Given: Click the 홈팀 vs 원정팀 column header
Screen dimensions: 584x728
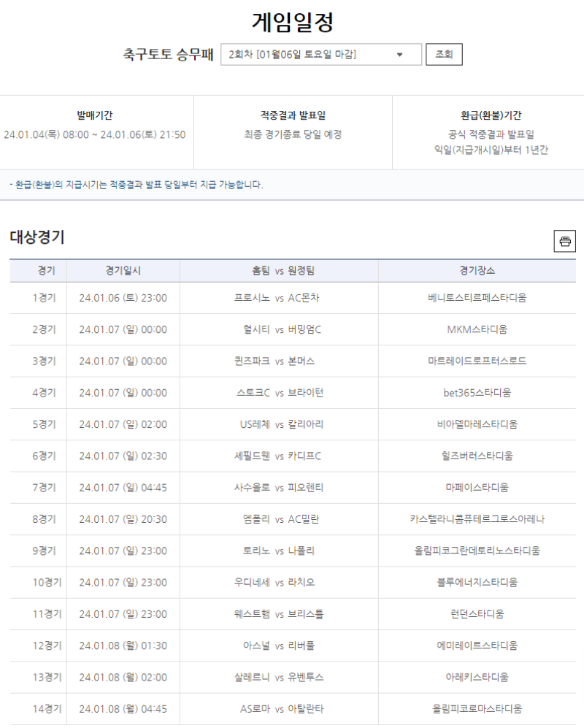Looking at the screenshot, I should 283,271.
